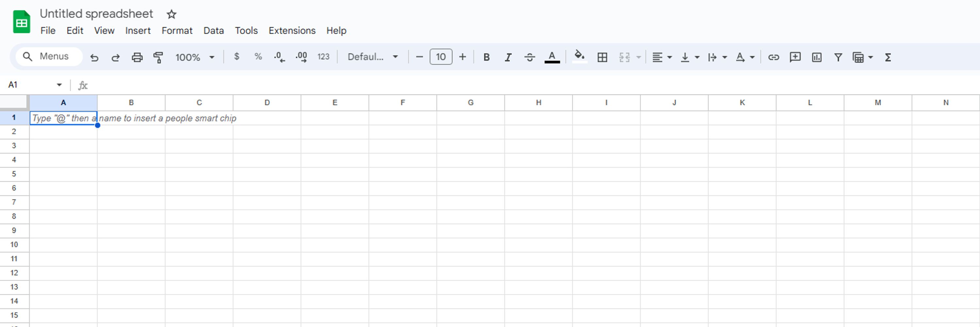Select column J header
The width and height of the screenshot is (980, 327).
674,103
